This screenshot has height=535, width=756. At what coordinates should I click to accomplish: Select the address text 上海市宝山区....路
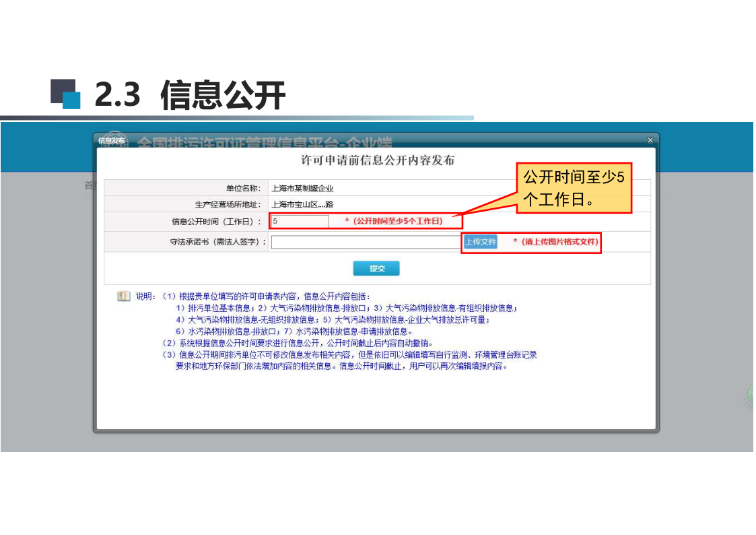(x=302, y=204)
